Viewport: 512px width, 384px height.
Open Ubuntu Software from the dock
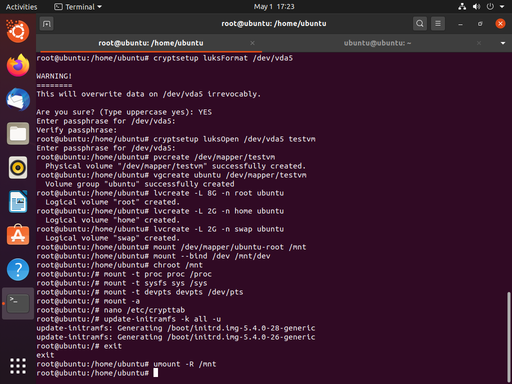coord(18,235)
